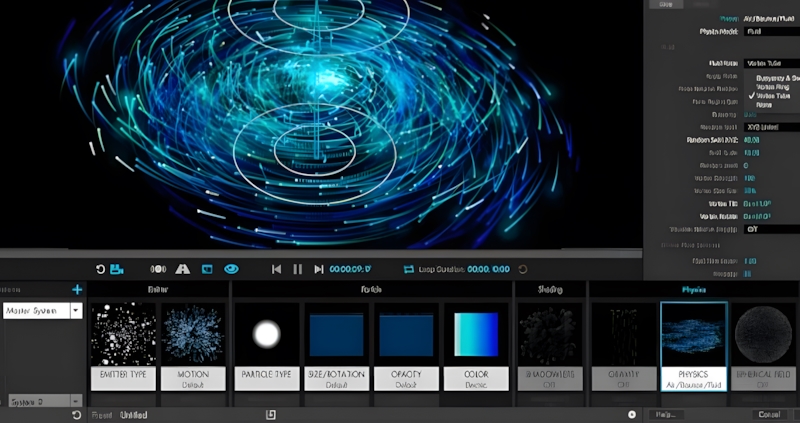Toggle the blue eye visibility icon

point(231,269)
